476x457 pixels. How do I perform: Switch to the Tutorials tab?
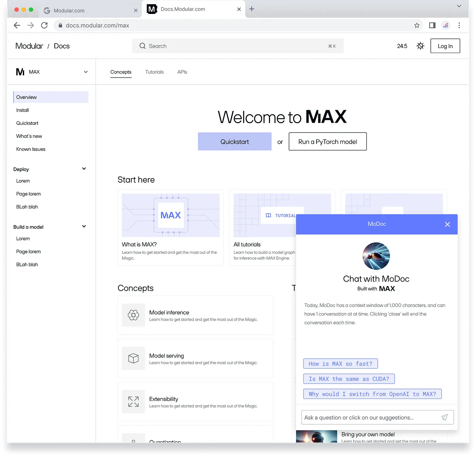(x=154, y=72)
